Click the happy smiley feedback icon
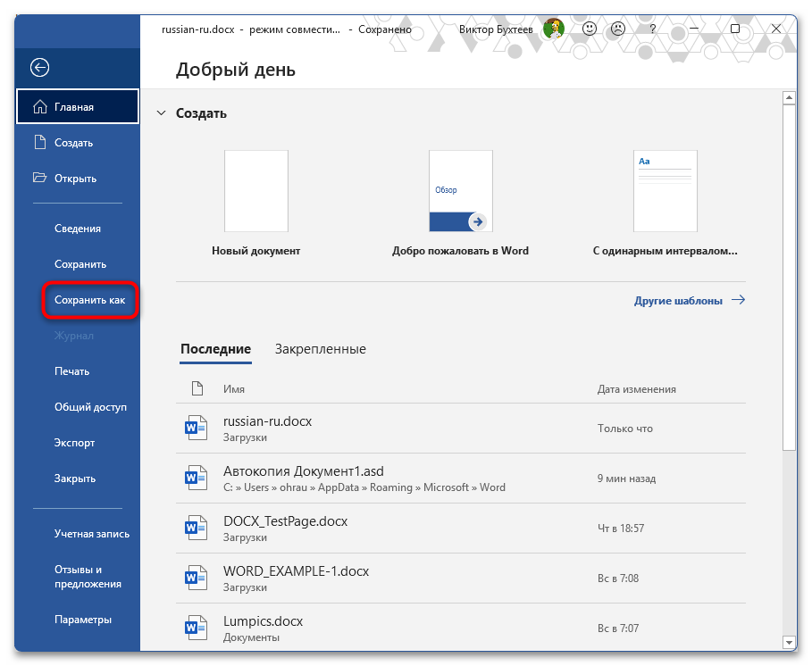This screenshot has height=666, width=812. [590, 29]
